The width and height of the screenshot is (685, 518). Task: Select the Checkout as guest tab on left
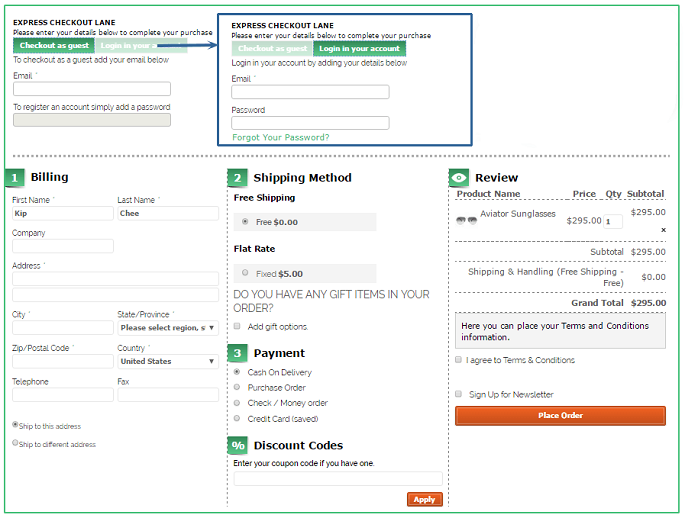click(54, 45)
